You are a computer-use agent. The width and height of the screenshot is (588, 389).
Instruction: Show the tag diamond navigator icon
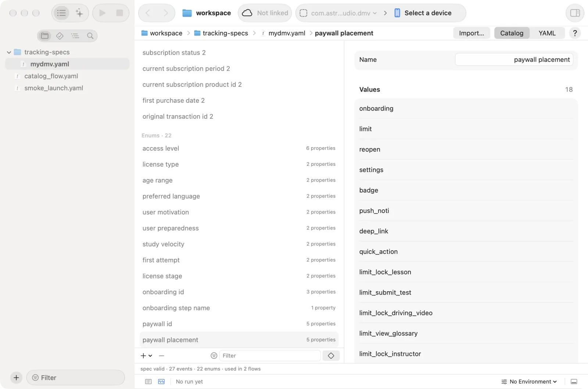point(60,36)
